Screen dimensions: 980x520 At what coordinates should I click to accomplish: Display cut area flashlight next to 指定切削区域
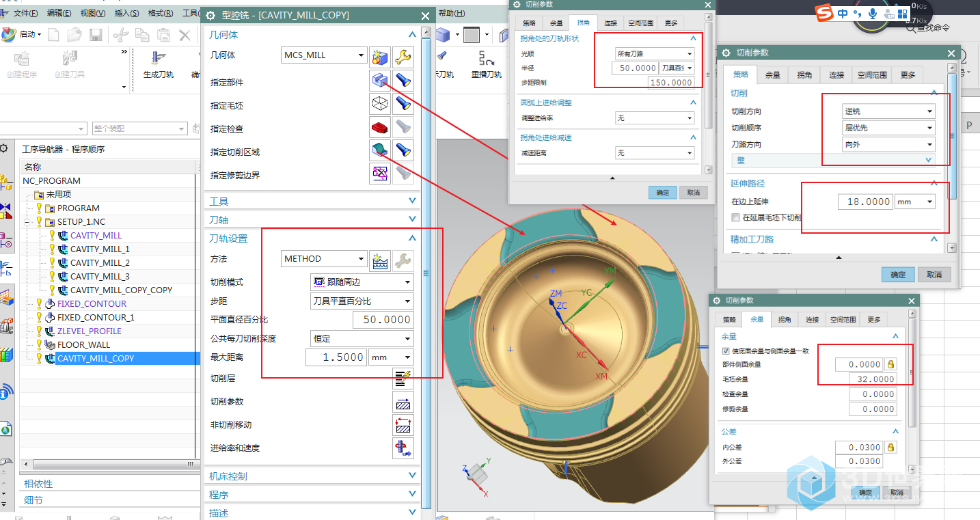point(404,151)
